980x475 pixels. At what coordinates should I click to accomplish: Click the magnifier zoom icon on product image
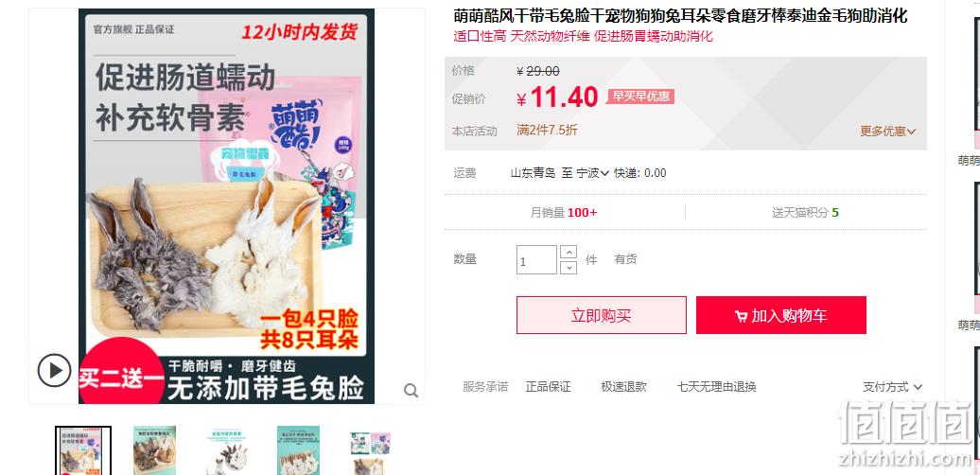click(411, 391)
